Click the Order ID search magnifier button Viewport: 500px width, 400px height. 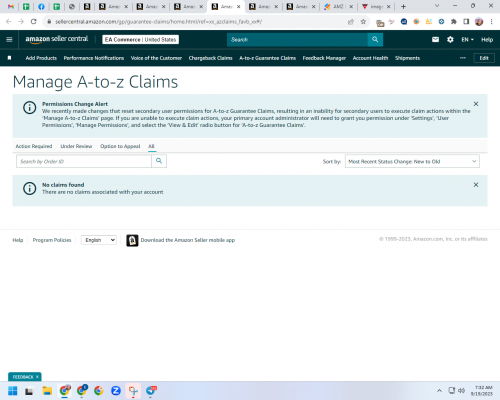pyautogui.click(x=159, y=161)
